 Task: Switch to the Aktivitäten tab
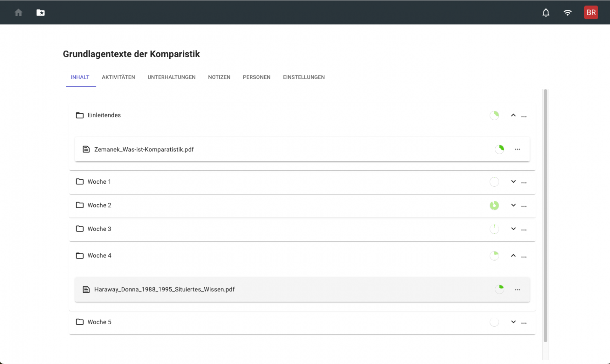tap(119, 77)
